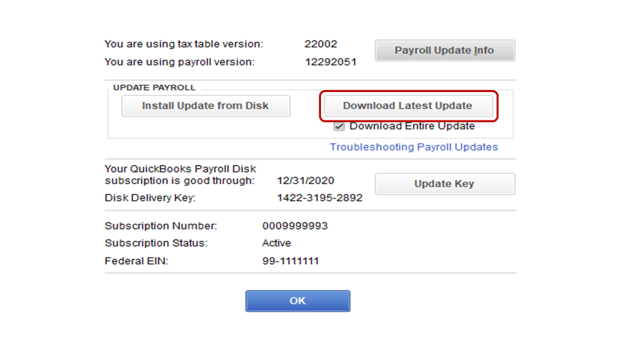Viewport: 644px width, 362px height.
Task: Open Troubleshooting Payroll Updates link
Action: pos(414,147)
